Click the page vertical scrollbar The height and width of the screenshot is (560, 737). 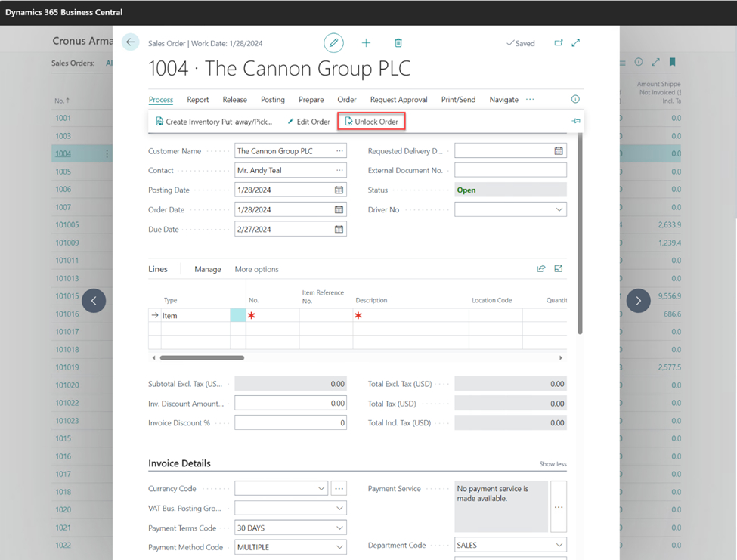pyautogui.click(x=580, y=234)
